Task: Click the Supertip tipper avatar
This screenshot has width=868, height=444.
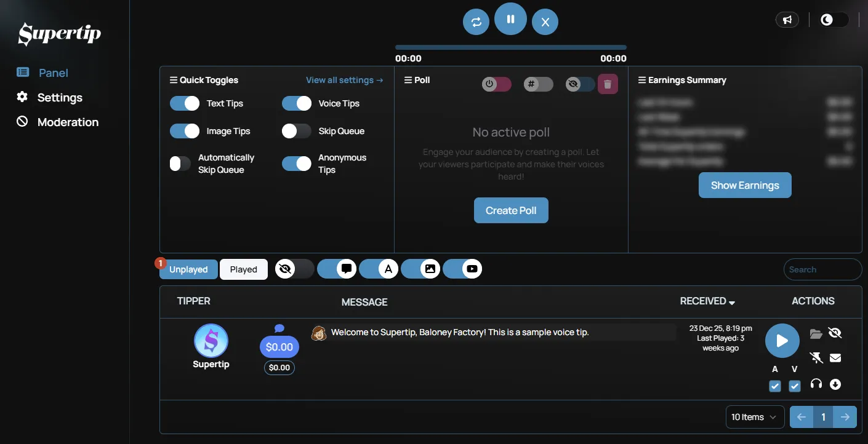Action: [211, 341]
